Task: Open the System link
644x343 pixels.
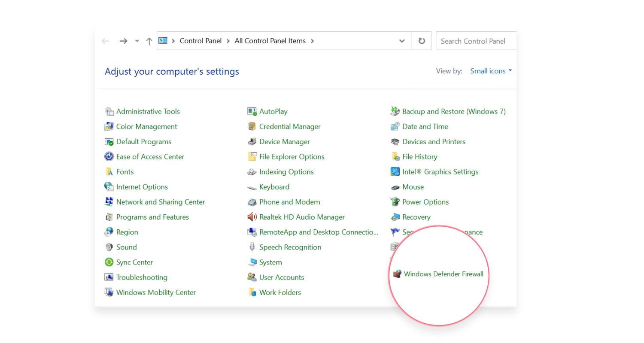Action: pyautogui.click(x=270, y=262)
